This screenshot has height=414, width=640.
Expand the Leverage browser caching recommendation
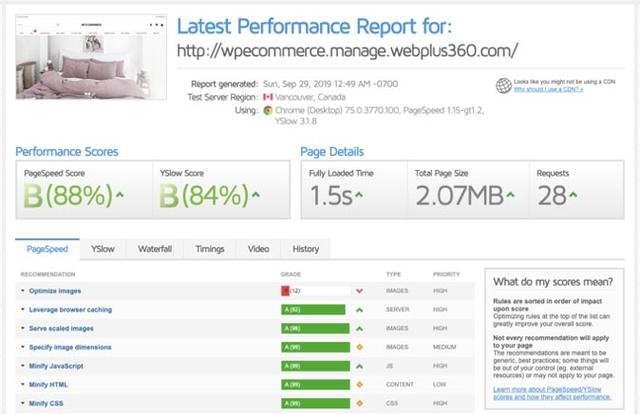(x=23, y=309)
